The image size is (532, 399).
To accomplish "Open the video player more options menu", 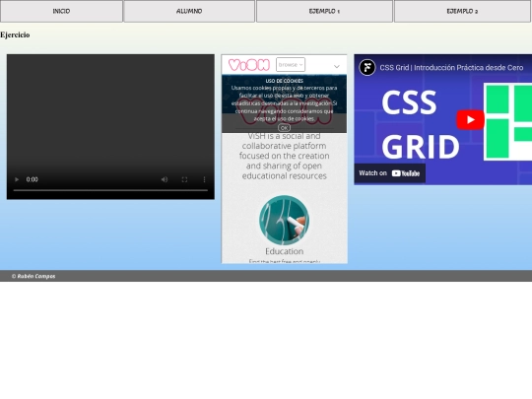I will (204, 179).
